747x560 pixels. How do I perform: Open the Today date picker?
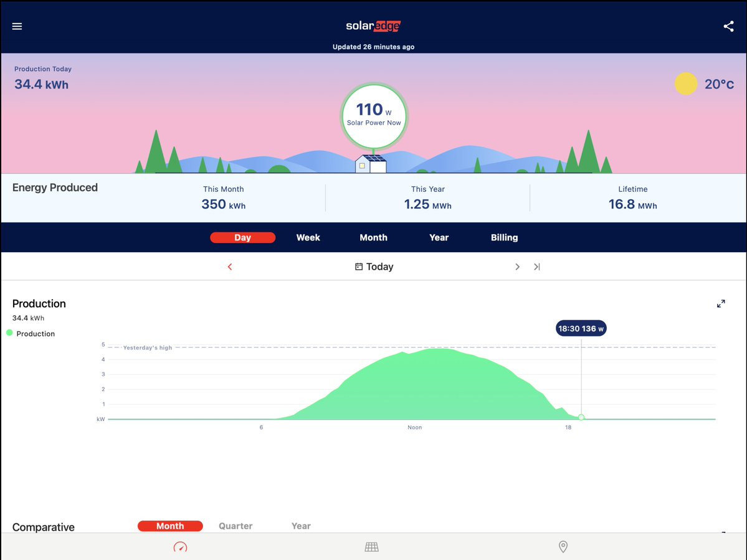pyautogui.click(x=374, y=267)
